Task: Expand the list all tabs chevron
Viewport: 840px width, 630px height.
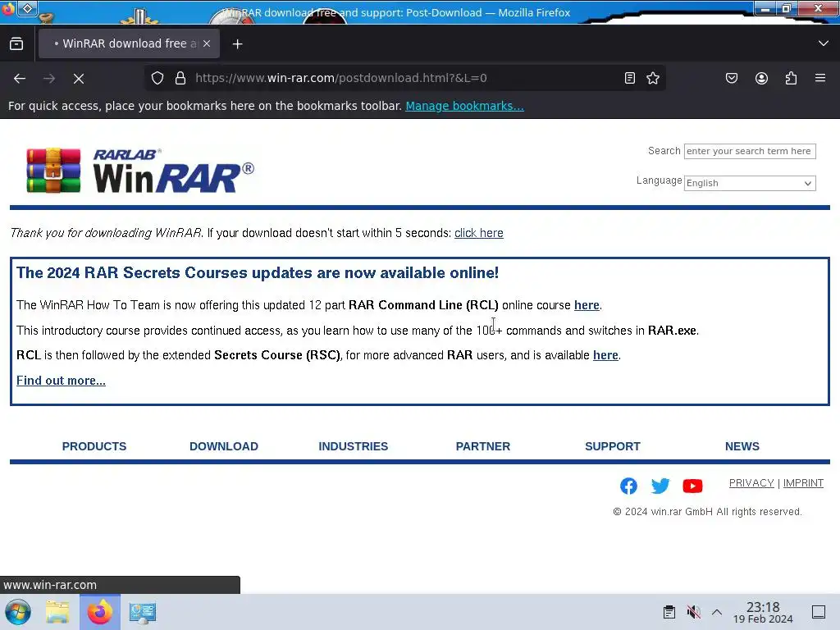Action: tap(824, 43)
